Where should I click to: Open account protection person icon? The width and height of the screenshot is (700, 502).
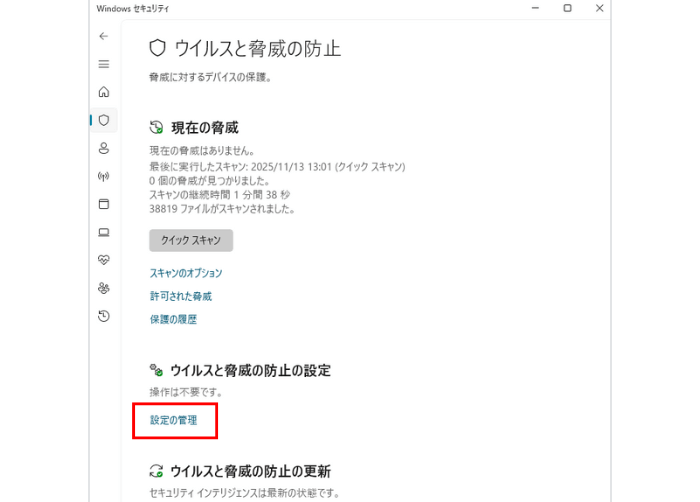coord(104,148)
